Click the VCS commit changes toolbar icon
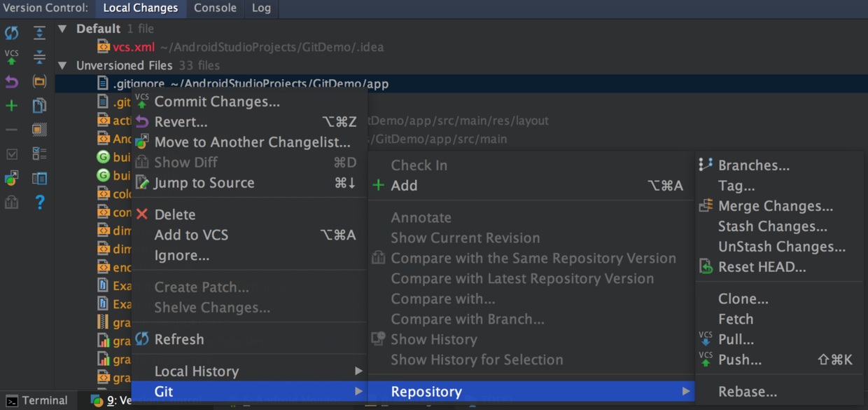Viewport: 868px width, 410px height. click(12, 57)
